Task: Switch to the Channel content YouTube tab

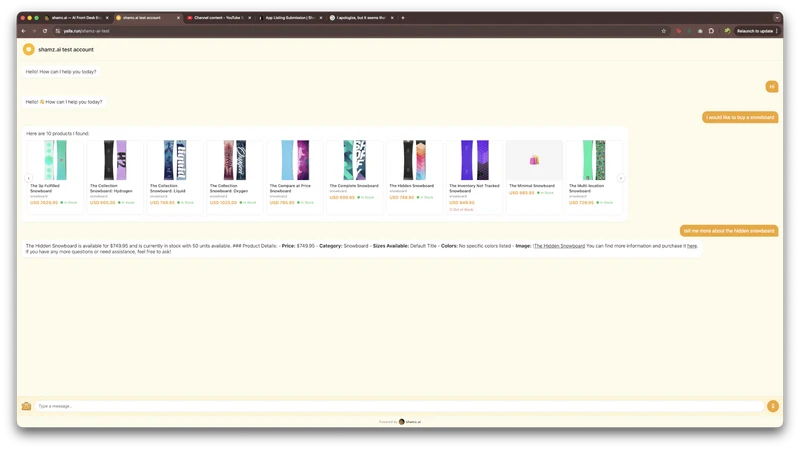Action: (218, 18)
